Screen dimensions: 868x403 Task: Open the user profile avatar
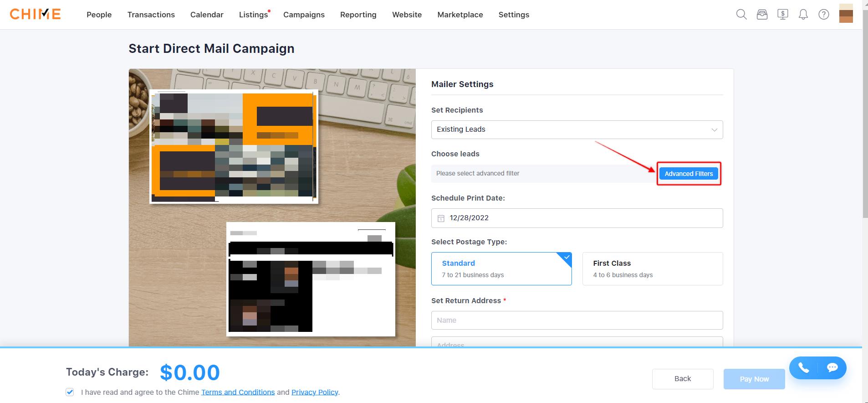[846, 13]
